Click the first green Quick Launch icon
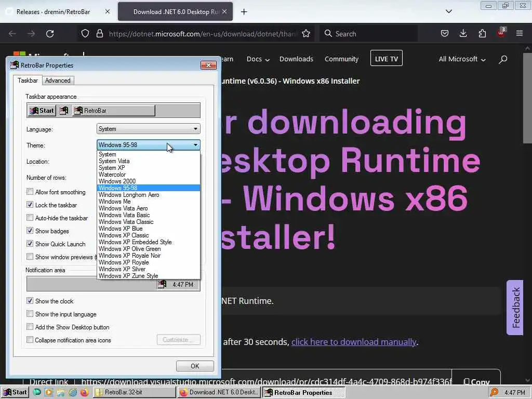The image size is (532, 399). (x=37, y=392)
